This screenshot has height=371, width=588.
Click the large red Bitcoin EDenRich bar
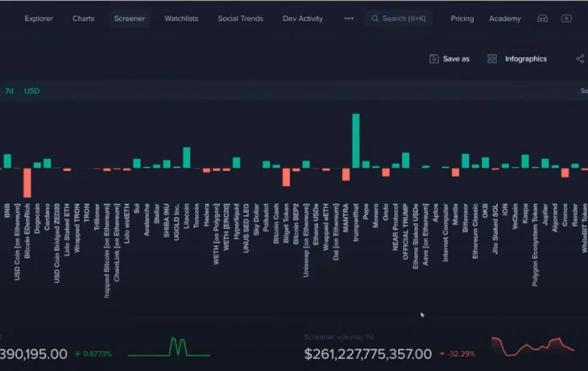click(x=27, y=183)
